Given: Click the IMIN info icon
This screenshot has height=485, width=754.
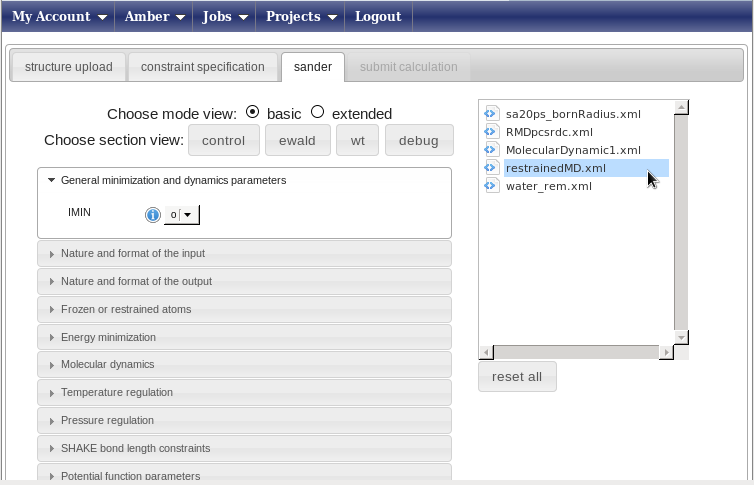Looking at the screenshot, I should tap(153, 214).
